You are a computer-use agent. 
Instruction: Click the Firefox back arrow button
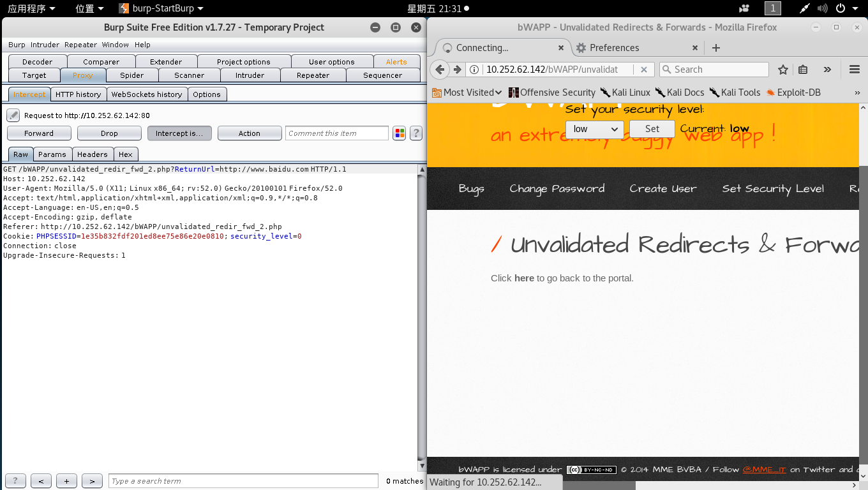[x=440, y=70]
